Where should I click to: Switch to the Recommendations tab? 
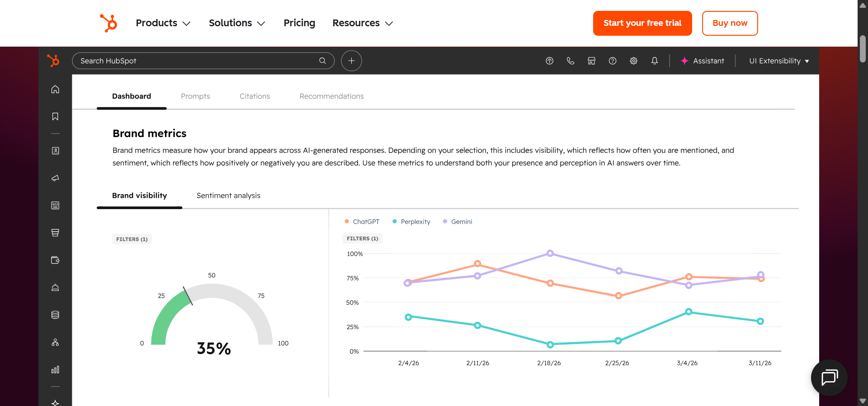331,96
